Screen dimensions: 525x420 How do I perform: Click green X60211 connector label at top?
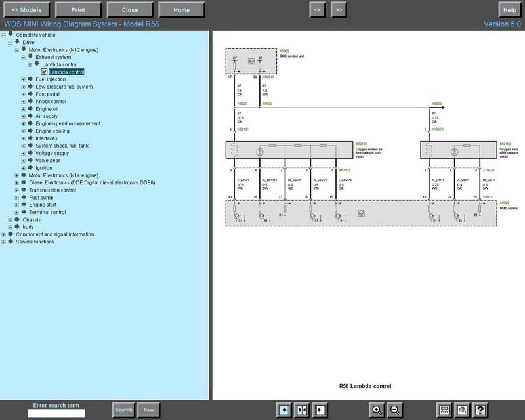[x=268, y=77]
